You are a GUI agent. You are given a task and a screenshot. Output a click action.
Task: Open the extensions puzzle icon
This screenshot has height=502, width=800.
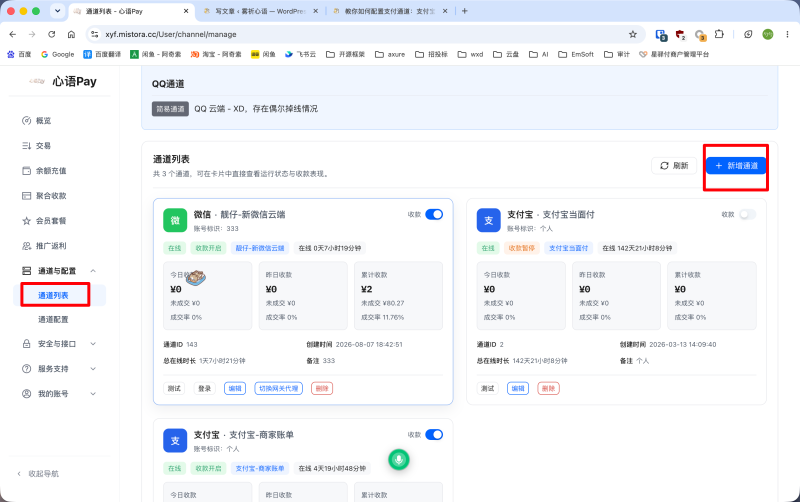coord(719,34)
